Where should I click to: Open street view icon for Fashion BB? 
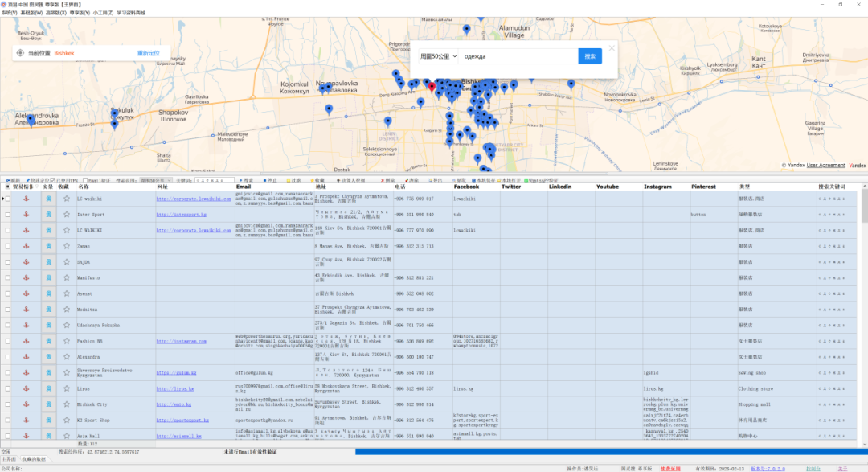point(49,341)
